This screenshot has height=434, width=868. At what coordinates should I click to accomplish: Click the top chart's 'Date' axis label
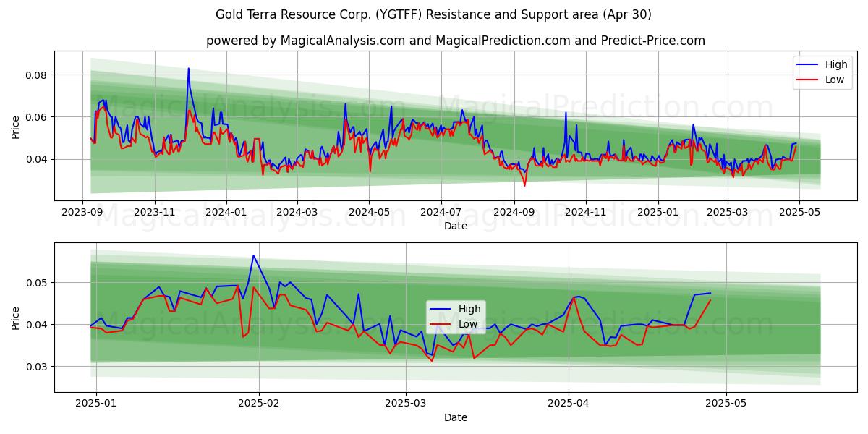(x=456, y=226)
